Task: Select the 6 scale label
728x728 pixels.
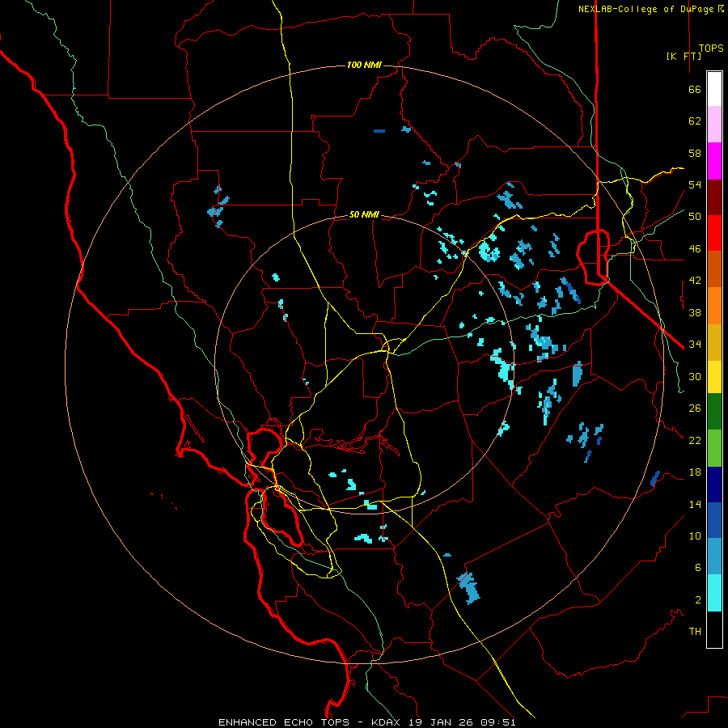Action: [x=698, y=568]
